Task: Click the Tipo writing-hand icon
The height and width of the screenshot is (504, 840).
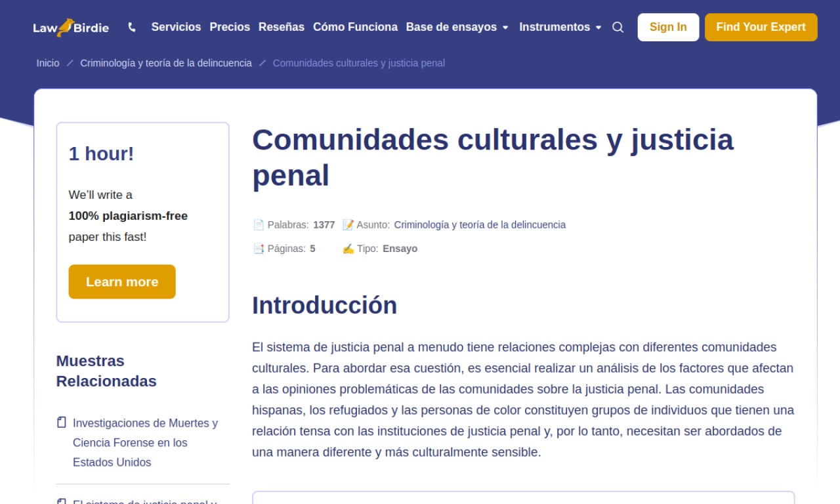Action: coord(348,249)
